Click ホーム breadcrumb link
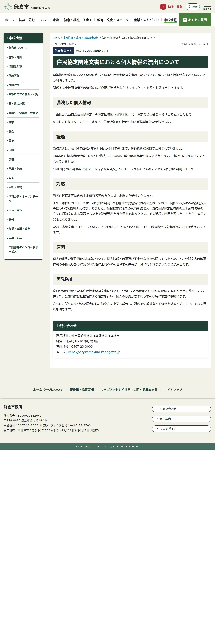The image size is (215, 644). click(x=56, y=38)
